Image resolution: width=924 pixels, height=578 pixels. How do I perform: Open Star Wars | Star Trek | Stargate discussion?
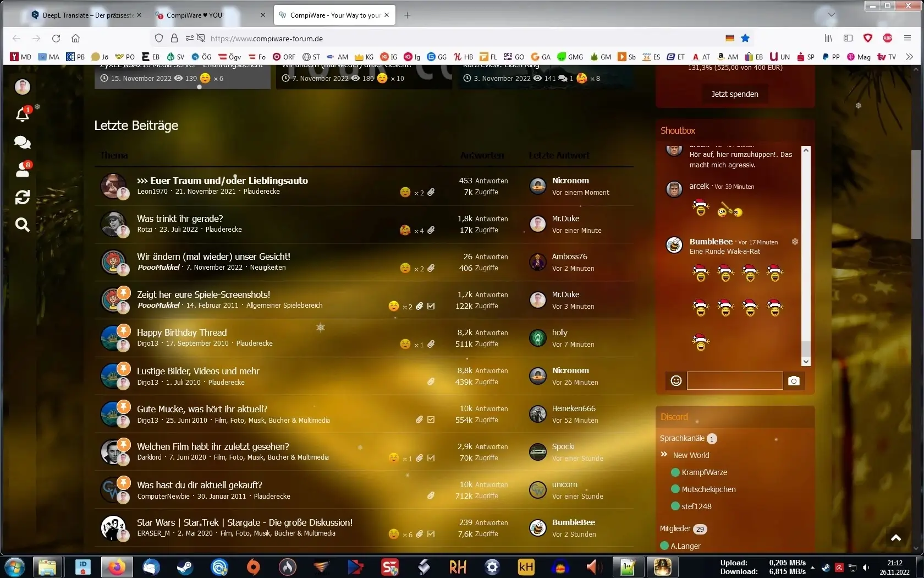point(245,522)
